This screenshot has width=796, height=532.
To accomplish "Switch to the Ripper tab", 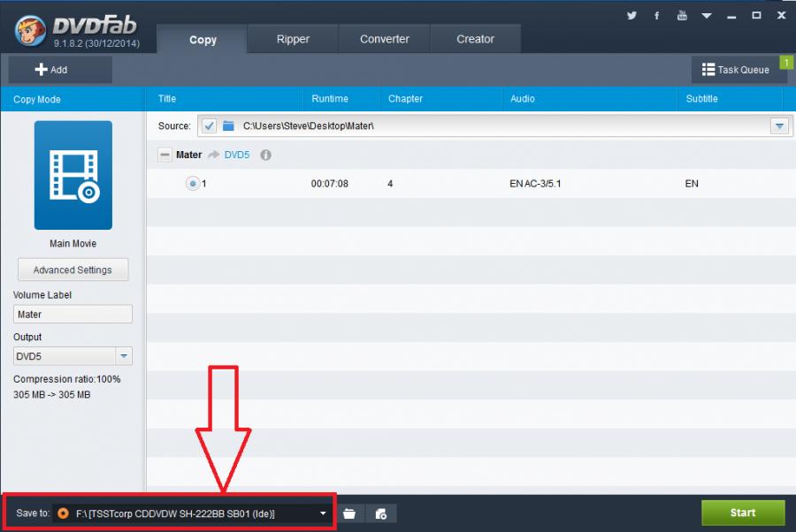I will (293, 39).
